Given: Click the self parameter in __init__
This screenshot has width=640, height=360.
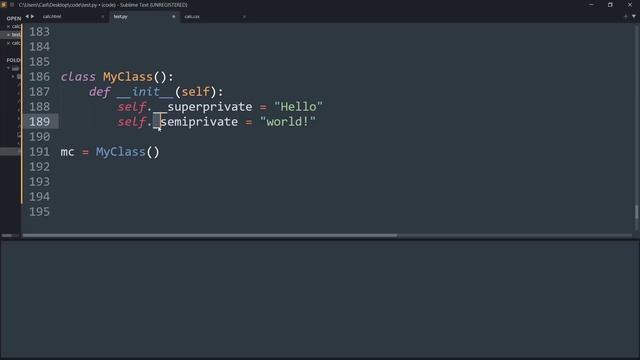Looking at the screenshot, I should [x=196, y=92].
